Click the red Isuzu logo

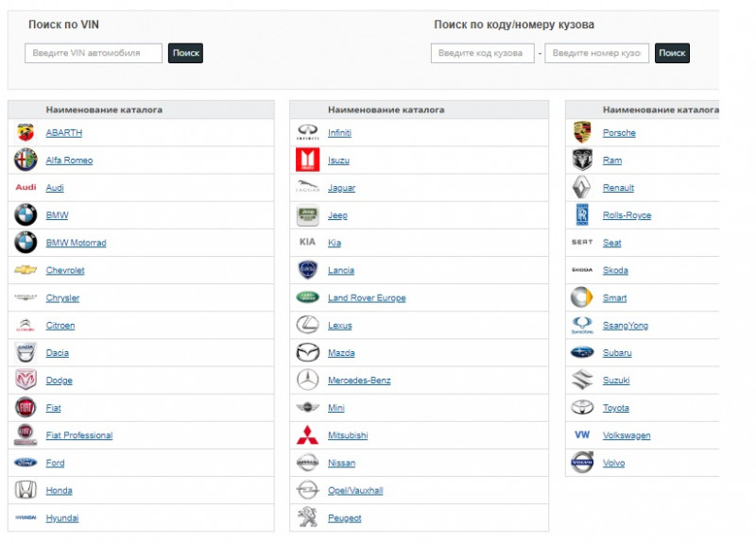click(308, 160)
